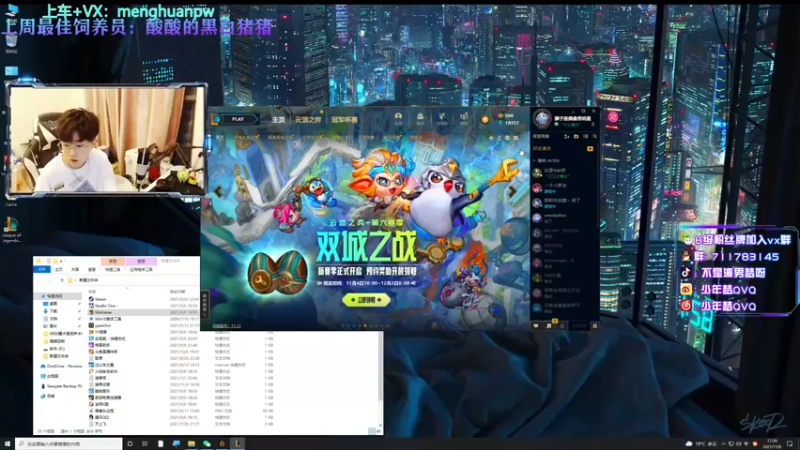Open the 文件 tab in File Explorer
Image resolution: width=800 pixels, height=450 pixels.
tap(42, 269)
